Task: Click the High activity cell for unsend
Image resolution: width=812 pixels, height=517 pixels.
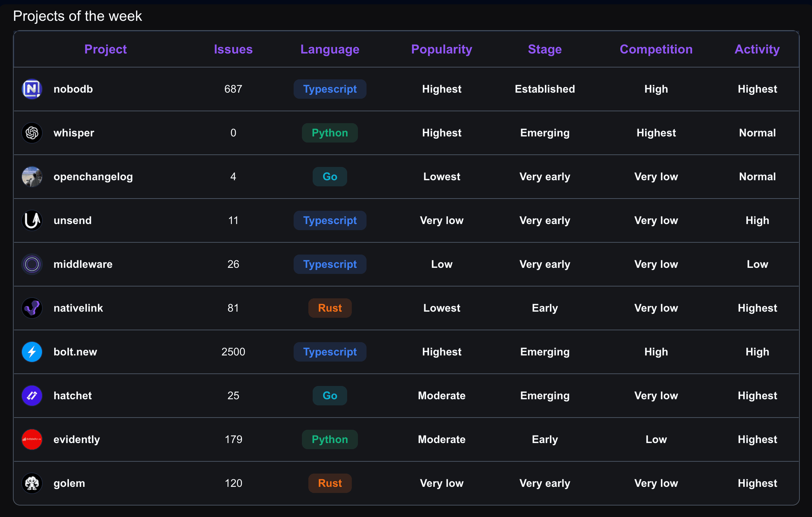Action: 757,220
